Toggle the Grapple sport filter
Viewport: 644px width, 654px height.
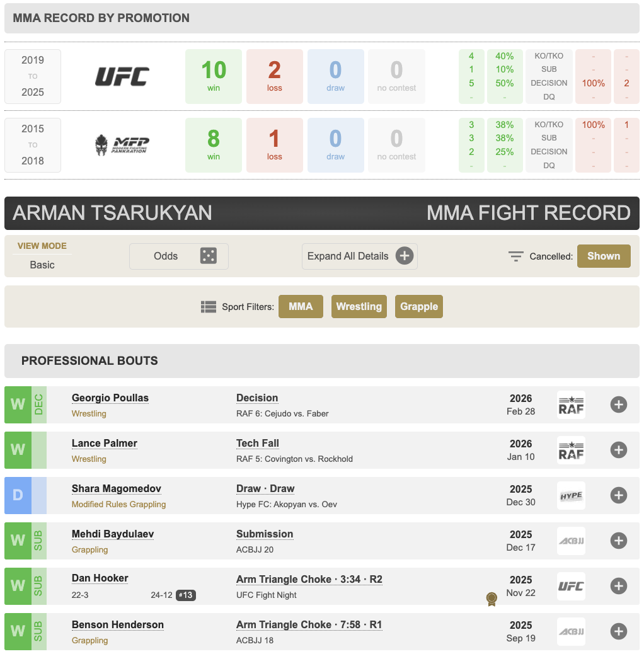pos(418,307)
